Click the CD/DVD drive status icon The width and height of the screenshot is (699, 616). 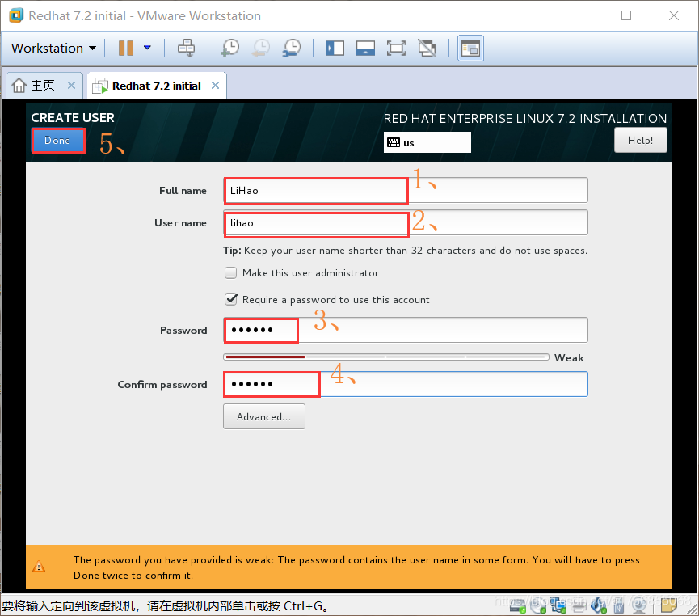[537, 605]
